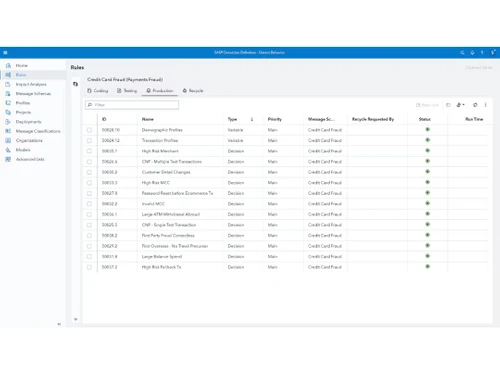
Task: Click the Run Time column header
Action: click(x=474, y=119)
